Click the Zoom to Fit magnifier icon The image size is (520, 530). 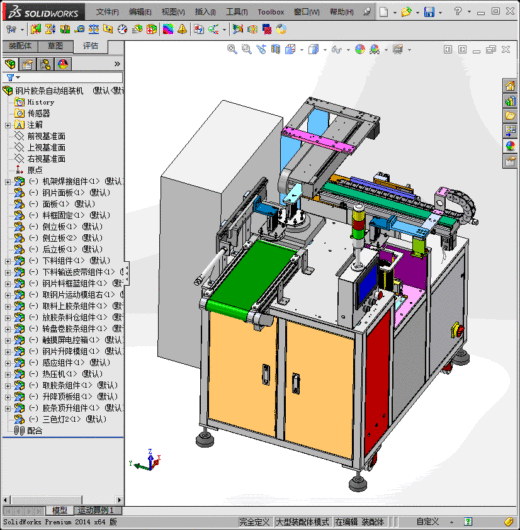232,49
